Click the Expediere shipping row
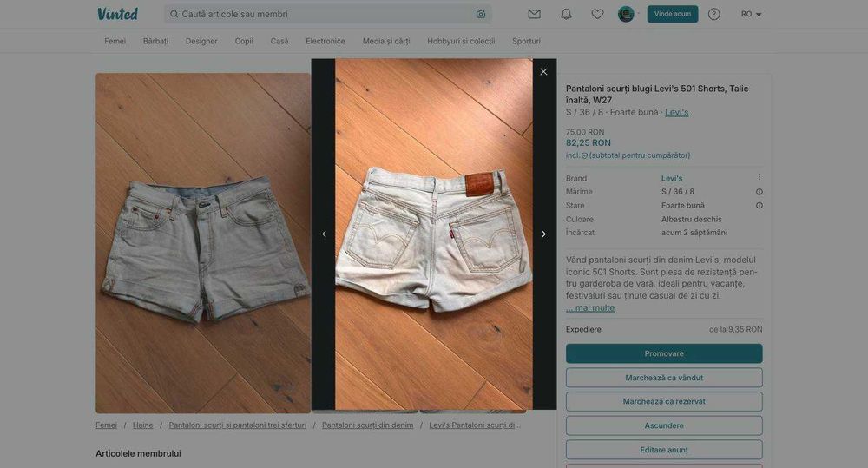868x468 pixels. tap(664, 330)
